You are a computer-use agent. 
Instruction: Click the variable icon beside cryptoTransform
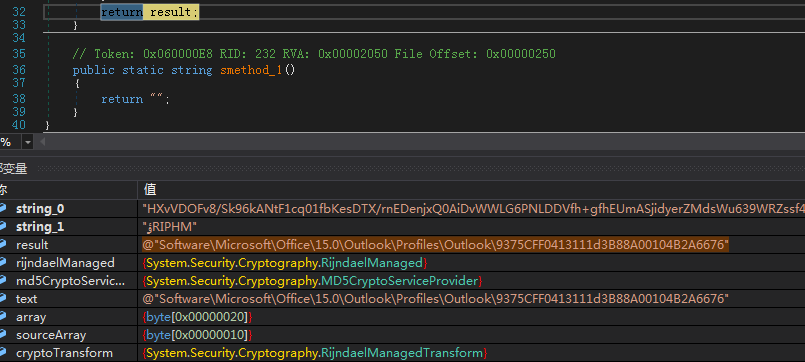coord(3,352)
